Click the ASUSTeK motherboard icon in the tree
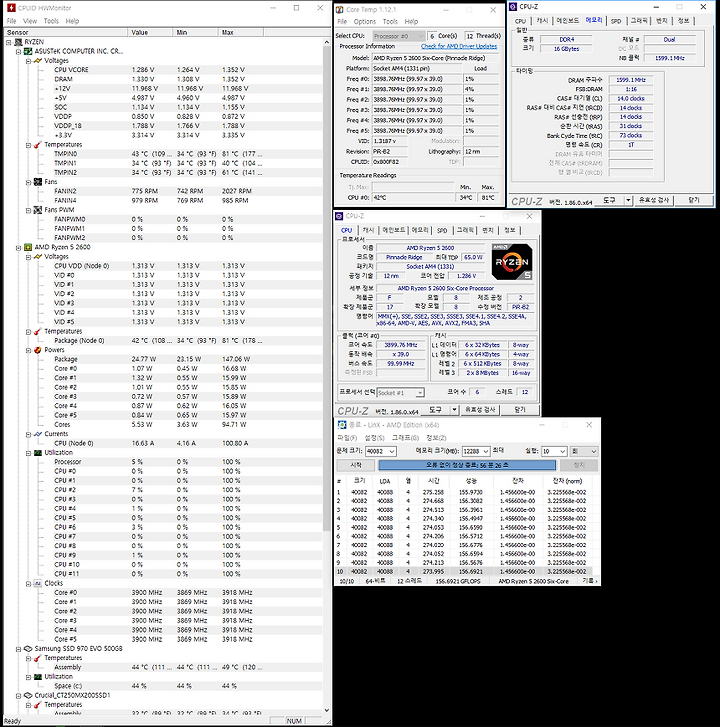 coord(28,51)
